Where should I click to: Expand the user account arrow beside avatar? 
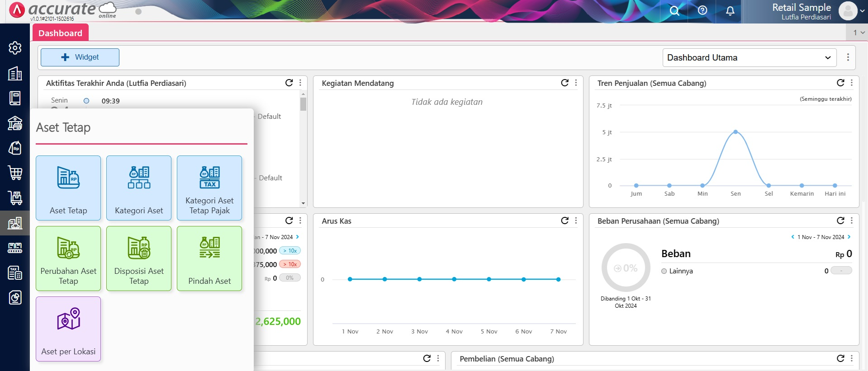[862, 11]
